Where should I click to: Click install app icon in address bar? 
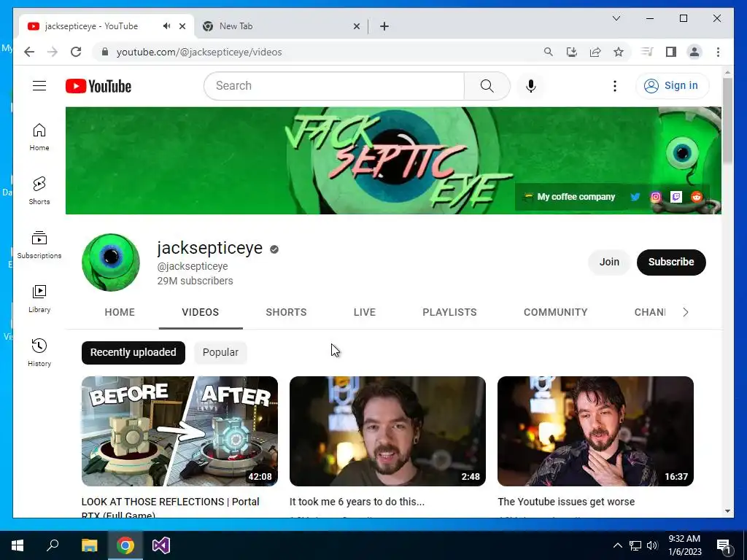coord(572,52)
